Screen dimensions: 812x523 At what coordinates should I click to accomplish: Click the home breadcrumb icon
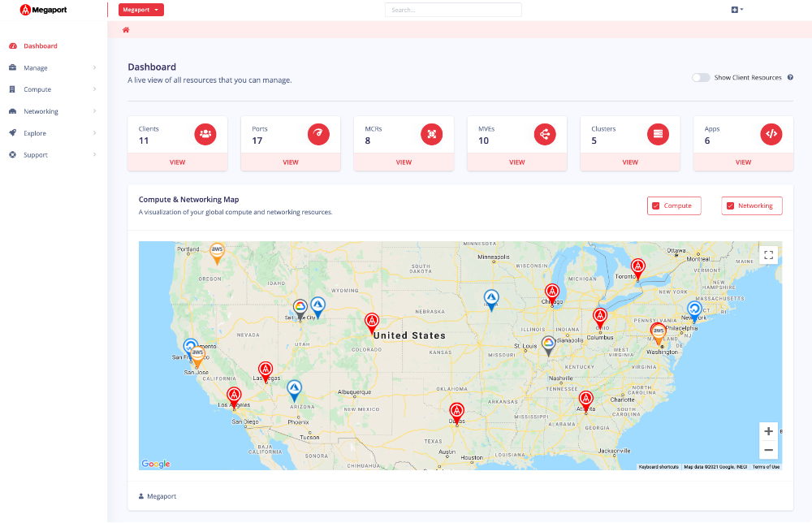click(126, 30)
